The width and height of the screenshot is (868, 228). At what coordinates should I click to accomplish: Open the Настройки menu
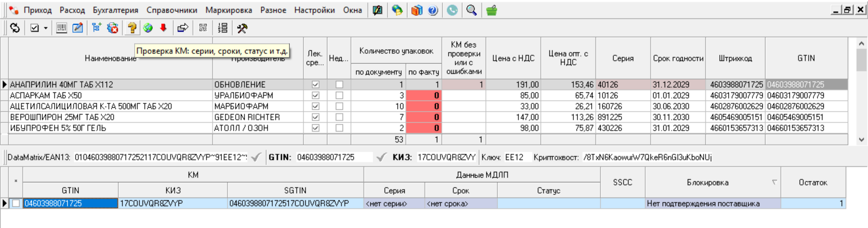[x=315, y=10]
